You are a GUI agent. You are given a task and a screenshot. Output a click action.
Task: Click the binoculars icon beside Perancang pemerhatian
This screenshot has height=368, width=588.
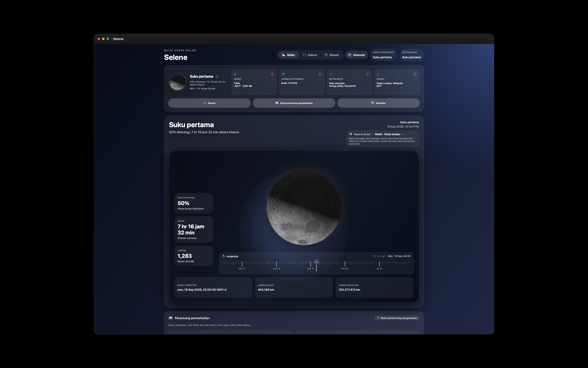point(170,318)
